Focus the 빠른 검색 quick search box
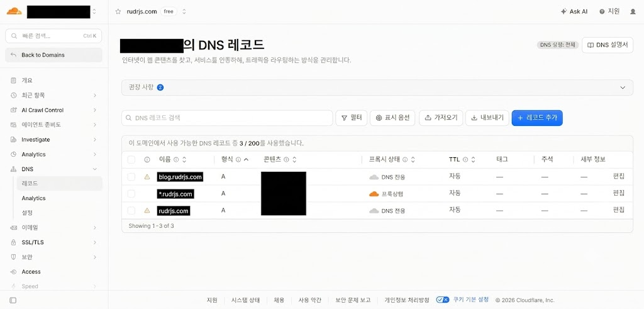Viewport: 644px width, 309px height. pyautogui.click(x=53, y=36)
